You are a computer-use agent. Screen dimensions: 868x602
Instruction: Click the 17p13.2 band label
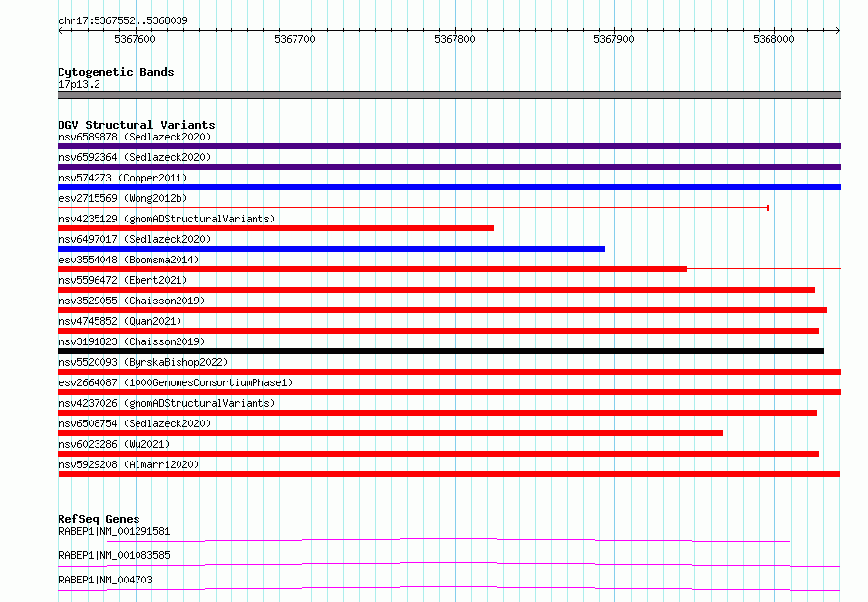pos(79,84)
